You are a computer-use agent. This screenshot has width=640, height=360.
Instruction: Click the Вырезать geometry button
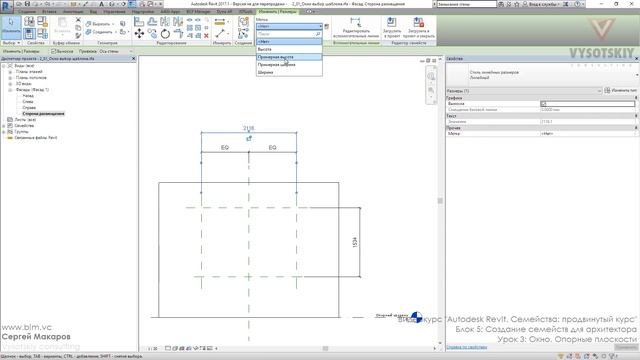(x=99, y=24)
